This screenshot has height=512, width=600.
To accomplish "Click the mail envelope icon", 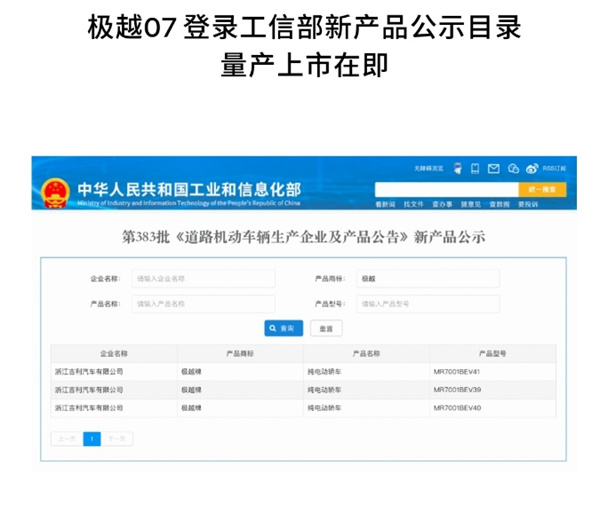I will (494, 168).
